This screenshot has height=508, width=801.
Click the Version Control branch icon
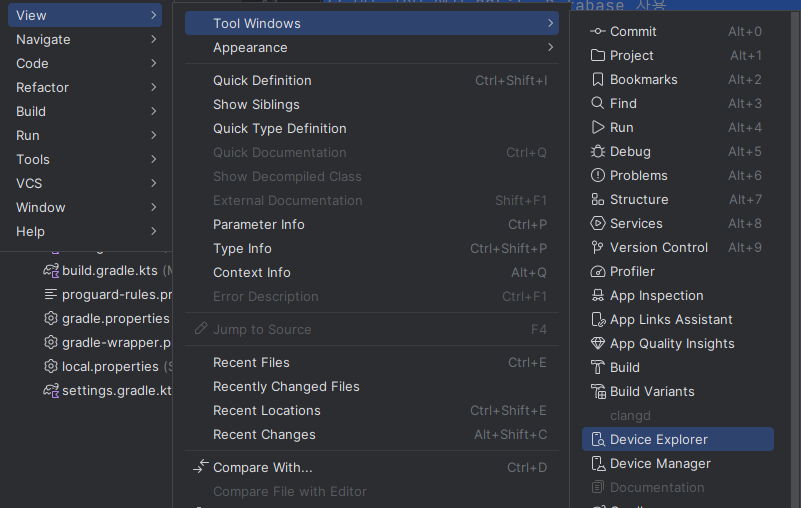(597, 247)
